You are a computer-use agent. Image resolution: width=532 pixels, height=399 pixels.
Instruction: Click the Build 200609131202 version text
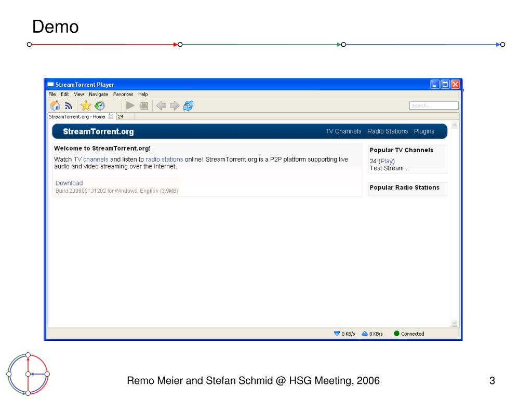pyautogui.click(x=117, y=191)
